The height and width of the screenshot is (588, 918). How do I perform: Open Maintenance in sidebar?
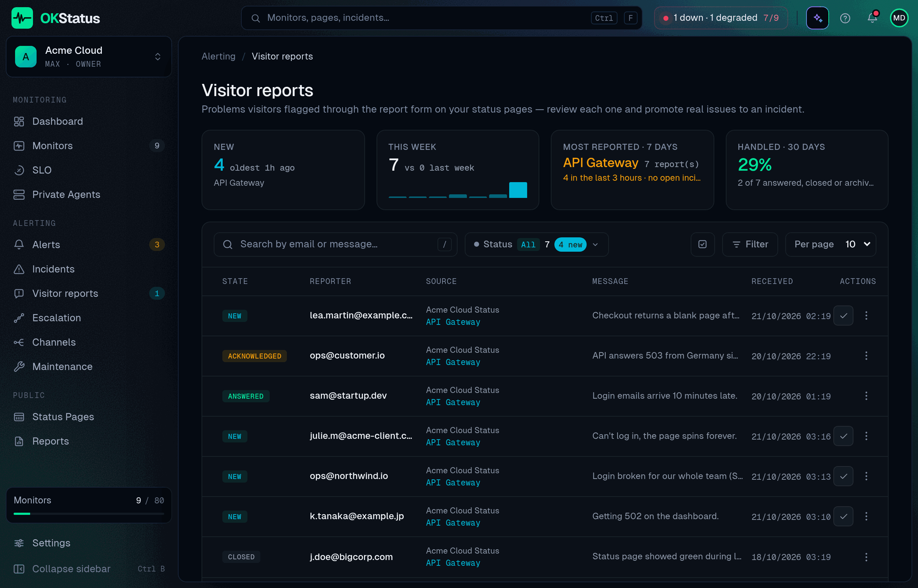tap(89, 367)
